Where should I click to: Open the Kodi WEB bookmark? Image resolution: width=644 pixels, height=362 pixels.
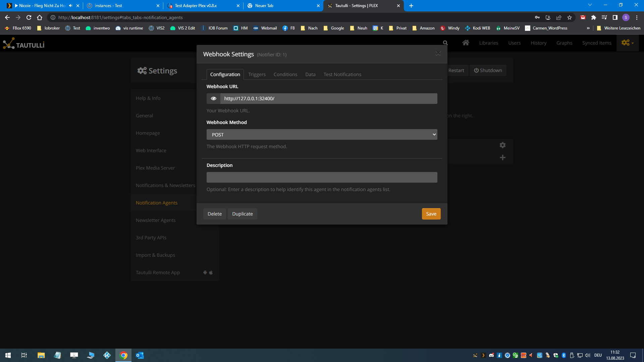pos(478,28)
